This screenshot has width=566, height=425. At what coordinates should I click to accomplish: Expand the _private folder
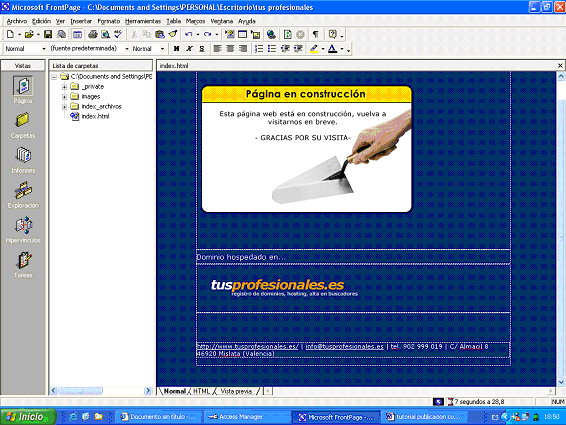click(x=64, y=87)
